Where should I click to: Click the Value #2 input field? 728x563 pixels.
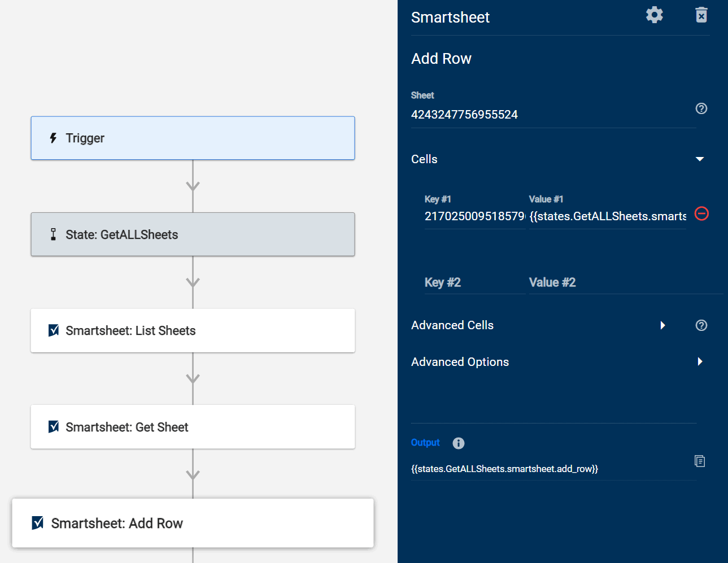click(626, 282)
